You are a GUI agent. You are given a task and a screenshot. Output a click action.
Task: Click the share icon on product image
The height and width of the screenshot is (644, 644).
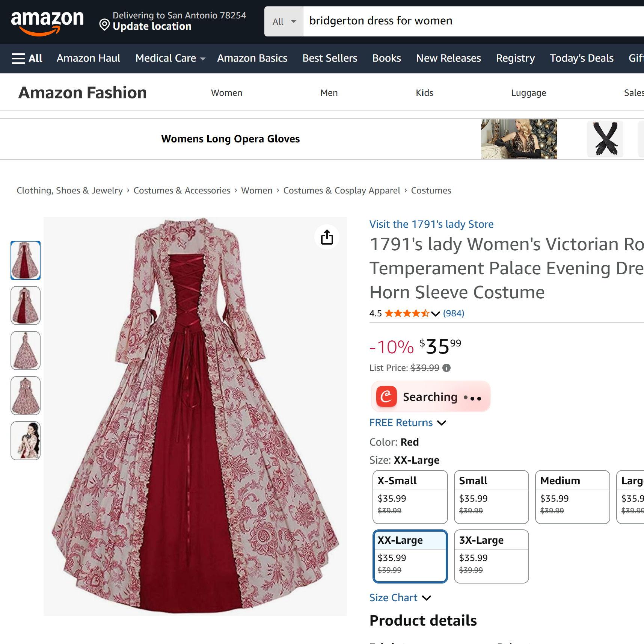327,237
